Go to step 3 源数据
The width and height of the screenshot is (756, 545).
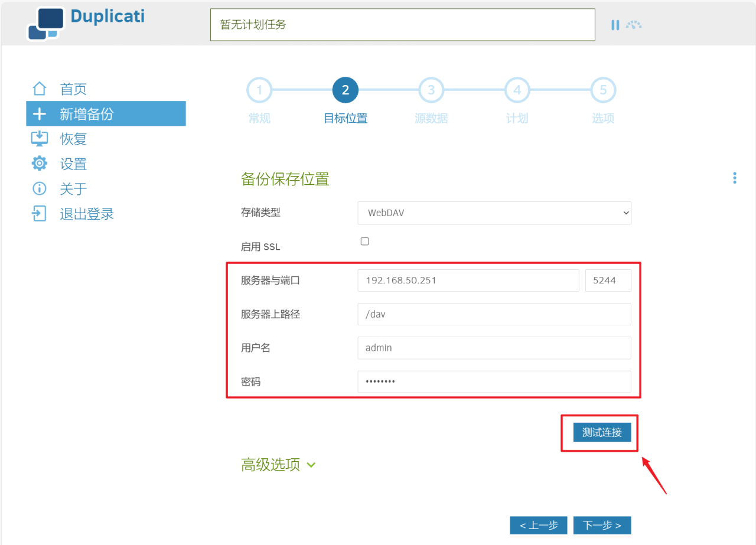[x=431, y=90]
